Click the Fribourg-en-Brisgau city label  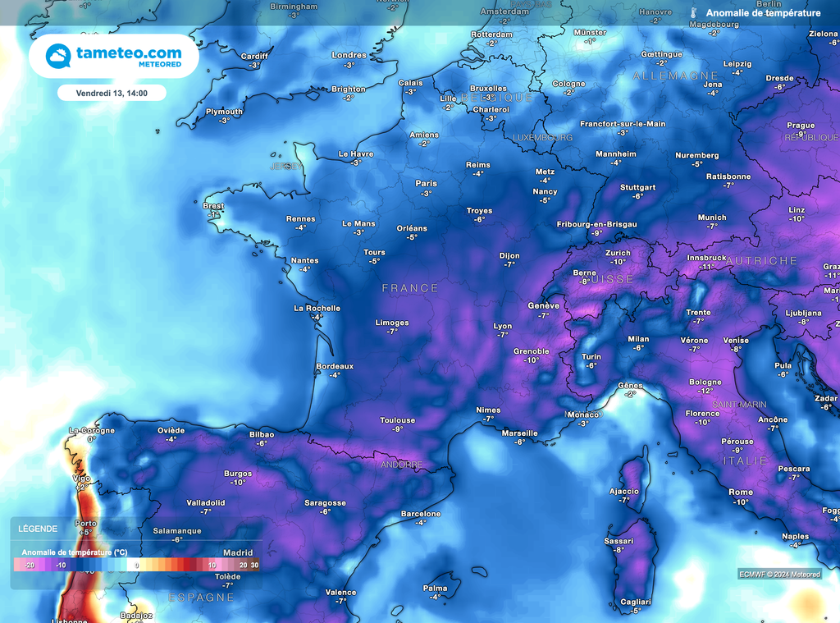(x=597, y=224)
